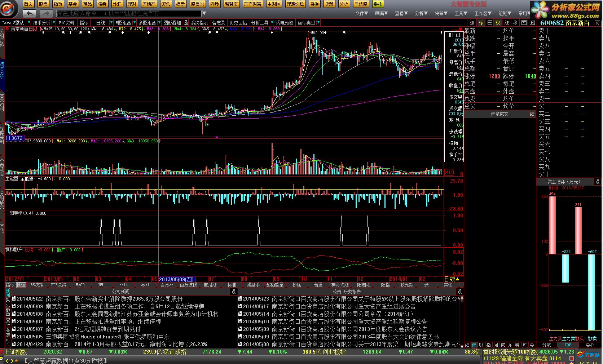This screenshot has height=364, width=603.
Task: Click the crosshair grid icon
Action: [x=489, y=23]
